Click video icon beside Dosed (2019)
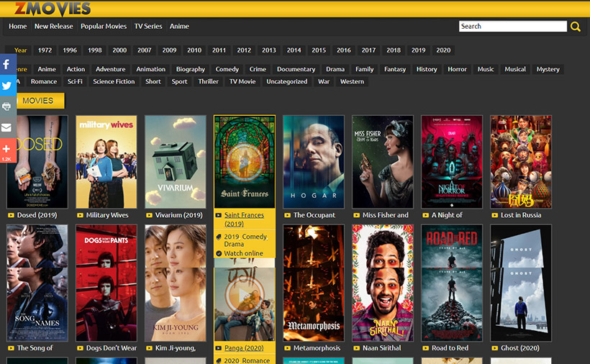 (11, 216)
